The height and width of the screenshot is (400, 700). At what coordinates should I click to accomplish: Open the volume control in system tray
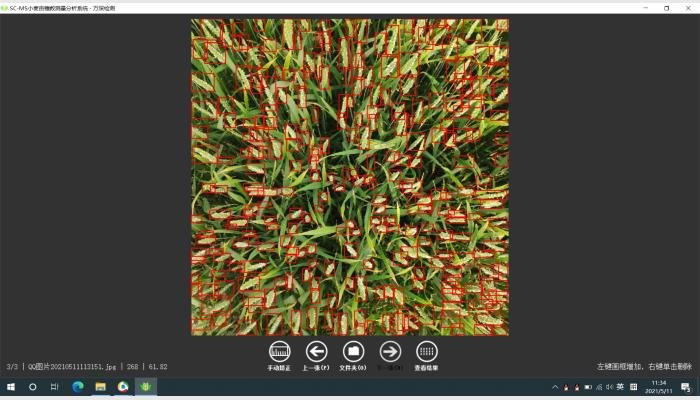[608, 387]
